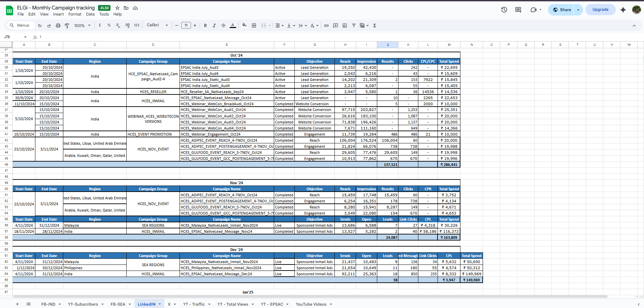
Task: Toggle italic formatting
Action: 214,26
